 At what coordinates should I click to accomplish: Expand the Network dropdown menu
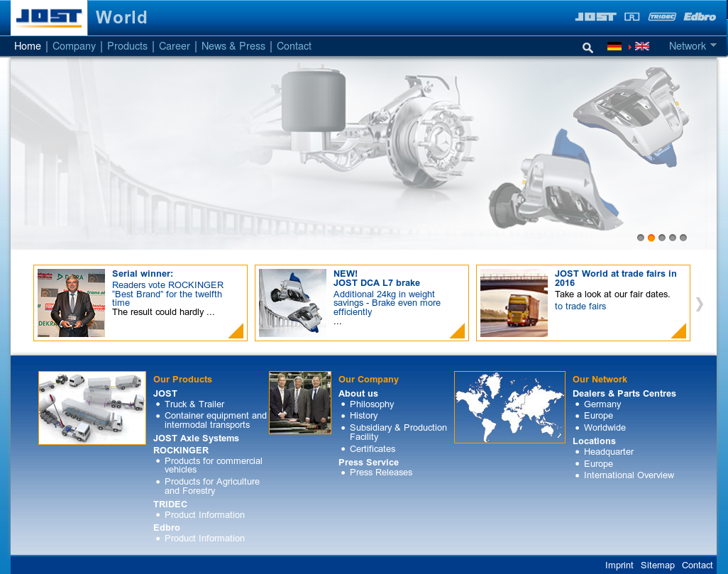coord(693,46)
